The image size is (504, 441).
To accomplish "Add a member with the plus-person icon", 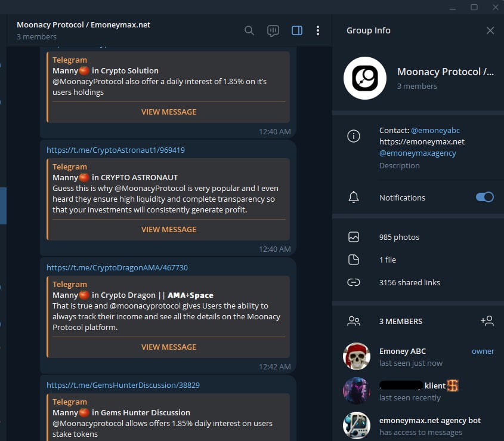I will click(x=487, y=320).
